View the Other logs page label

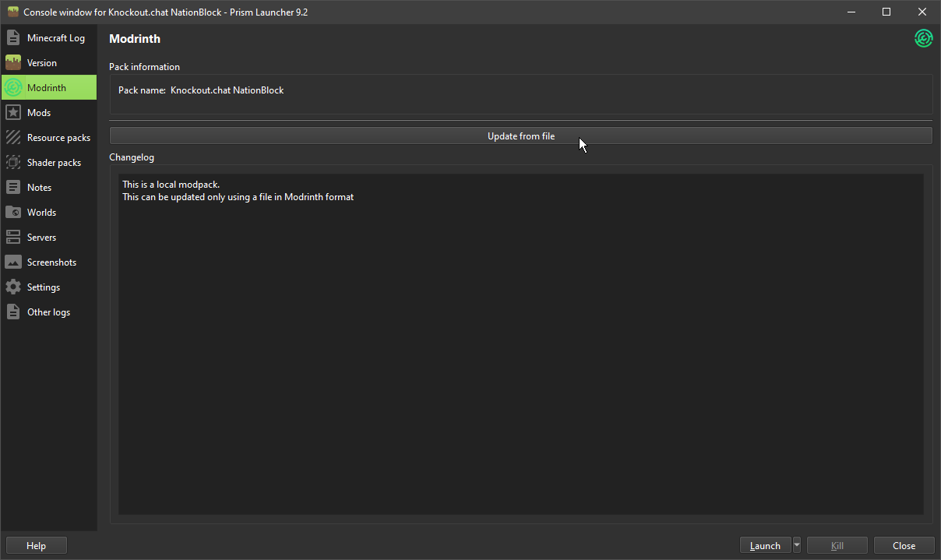[48, 312]
